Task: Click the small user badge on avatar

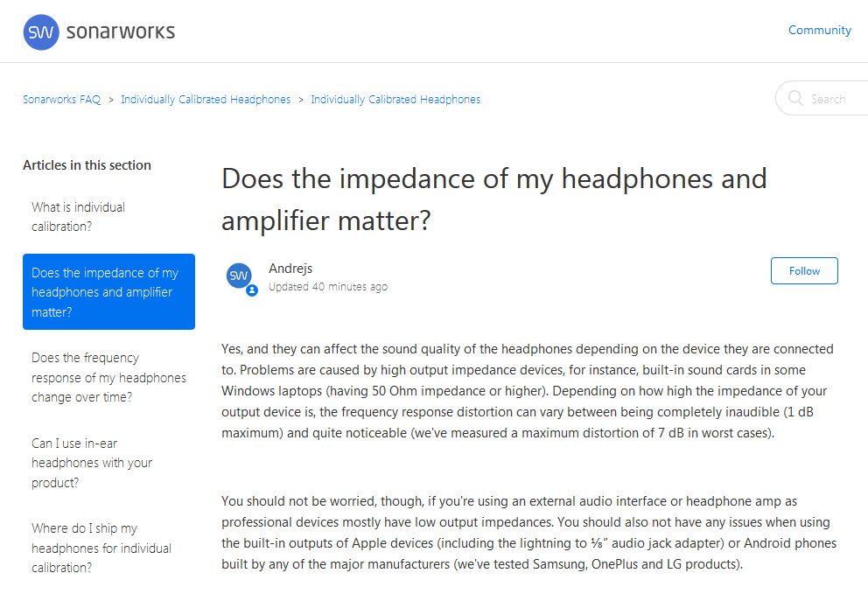Action: tap(252, 290)
